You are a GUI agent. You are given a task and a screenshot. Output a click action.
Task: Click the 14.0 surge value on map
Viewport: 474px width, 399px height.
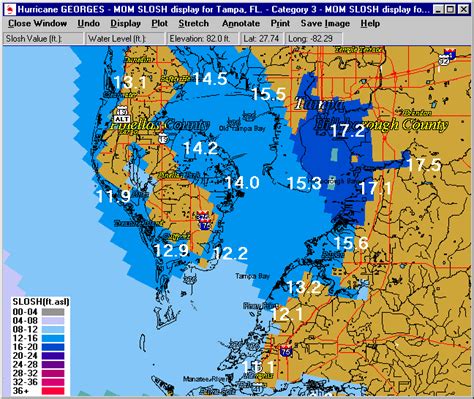point(242,183)
